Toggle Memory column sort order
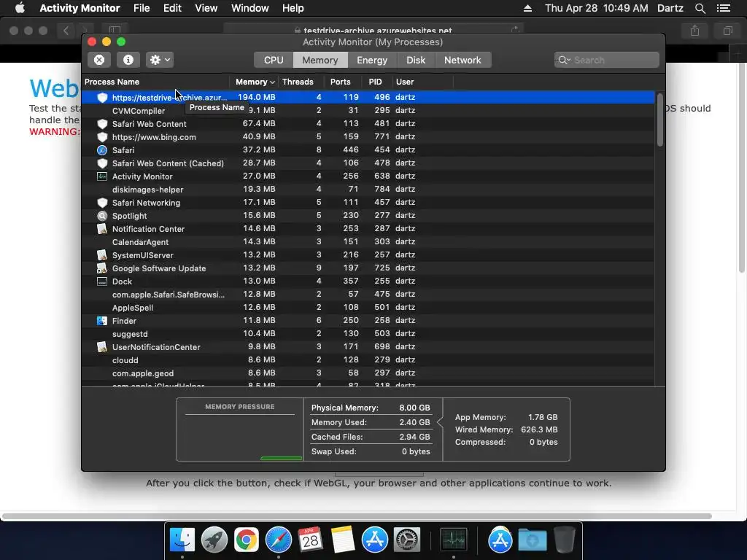The image size is (747, 560). tap(253, 82)
